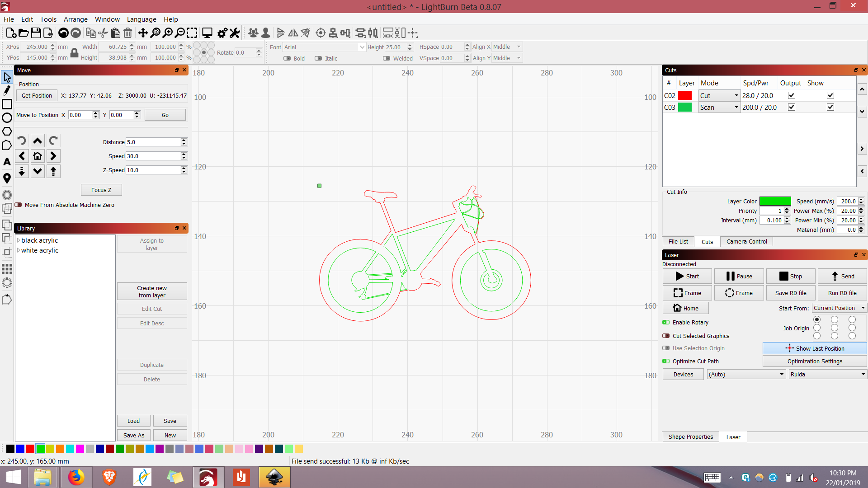
Task: Switch to the Camera Control tab
Action: pyautogui.click(x=746, y=241)
